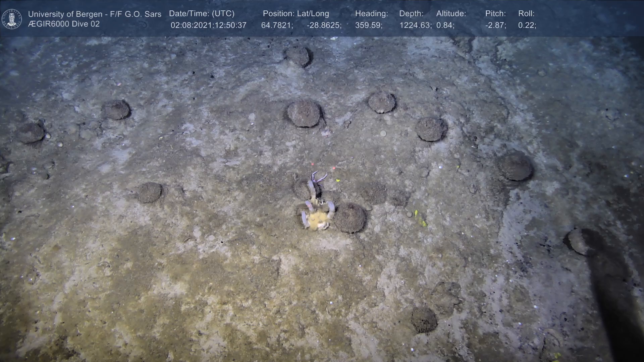Select the longitude value -28.8625
Viewport: 644px width, 362px height.
[x=324, y=25]
